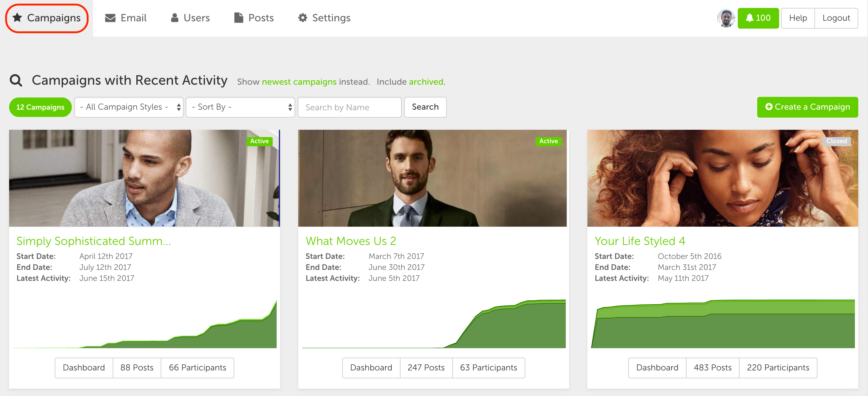Click the activity chart for Simply Sophisticated campaign
Image resolution: width=868 pixels, height=396 pixels.
tap(145, 324)
